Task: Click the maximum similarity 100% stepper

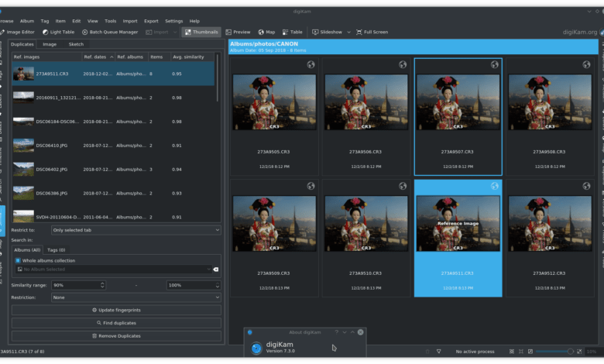Action: pyautogui.click(x=218, y=285)
